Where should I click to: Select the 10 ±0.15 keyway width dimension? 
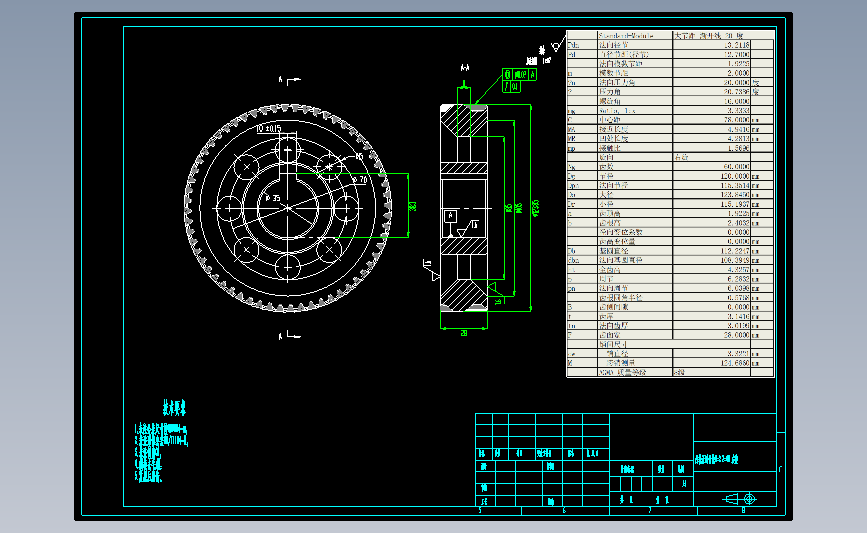coord(269,128)
